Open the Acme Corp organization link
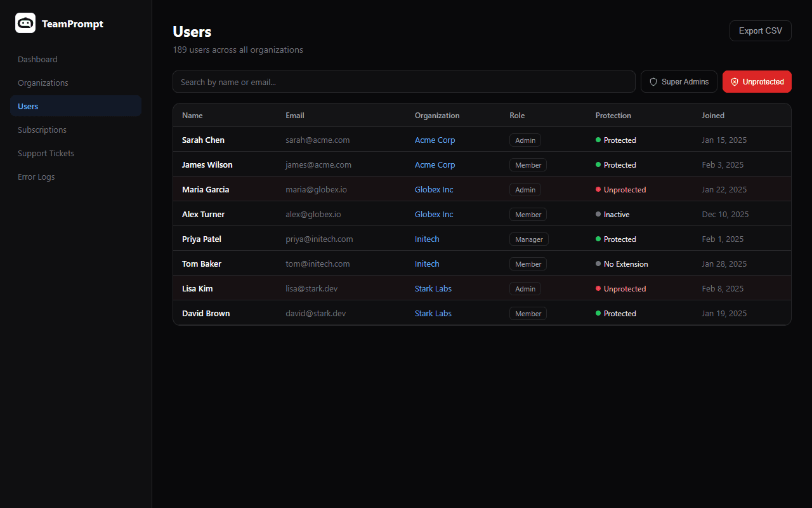 (x=435, y=140)
